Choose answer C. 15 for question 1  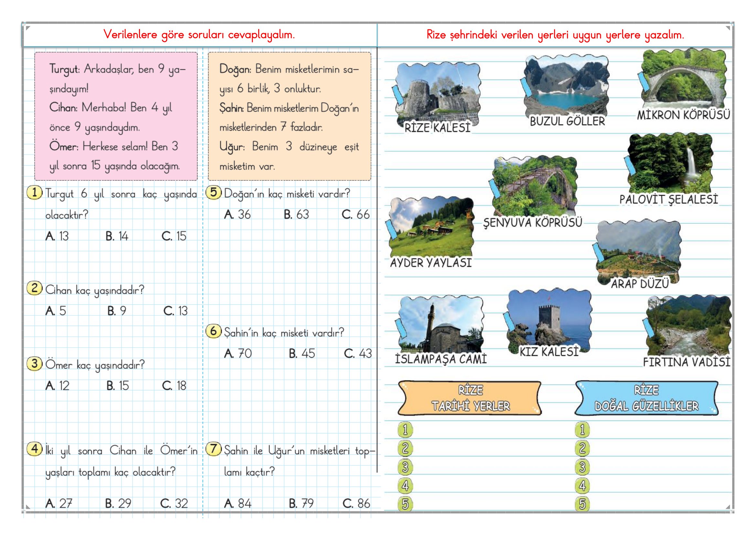174,236
